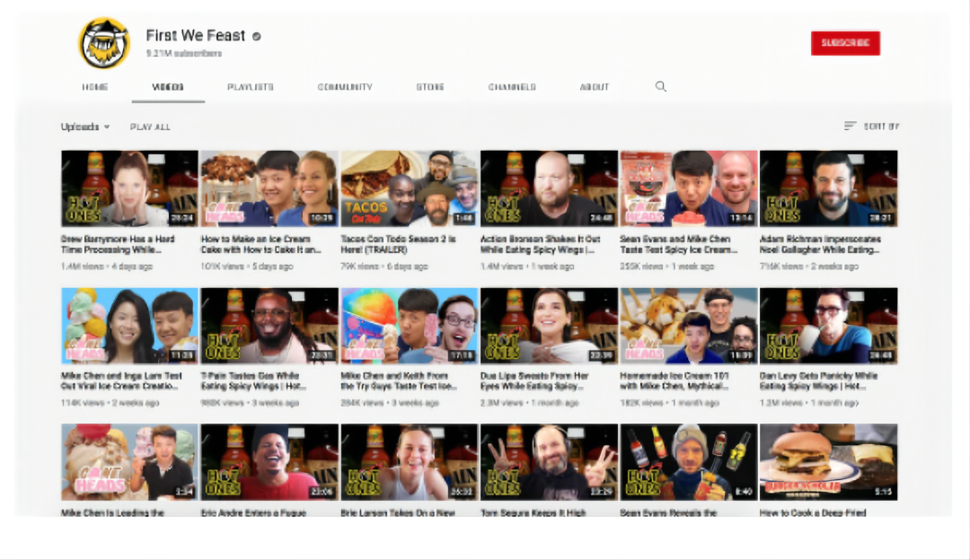
Task: Open Drew Barrymore Hot Ones video thumbnail
Action: click(x=129, y=188)
